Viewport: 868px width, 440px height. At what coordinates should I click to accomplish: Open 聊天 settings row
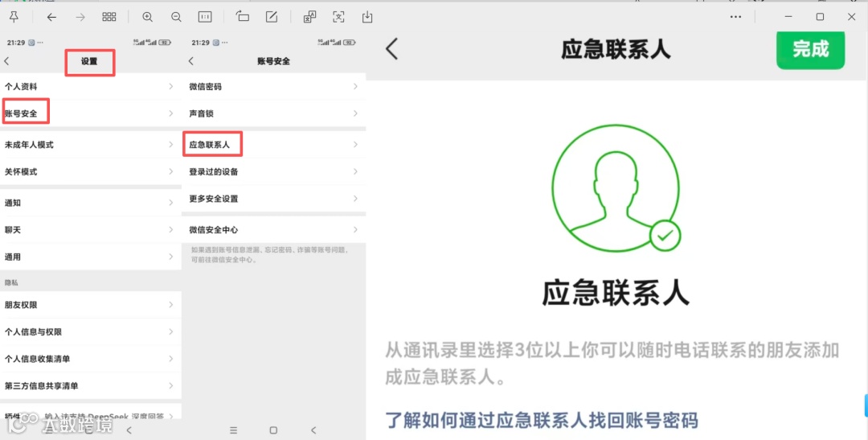point(91,230)
